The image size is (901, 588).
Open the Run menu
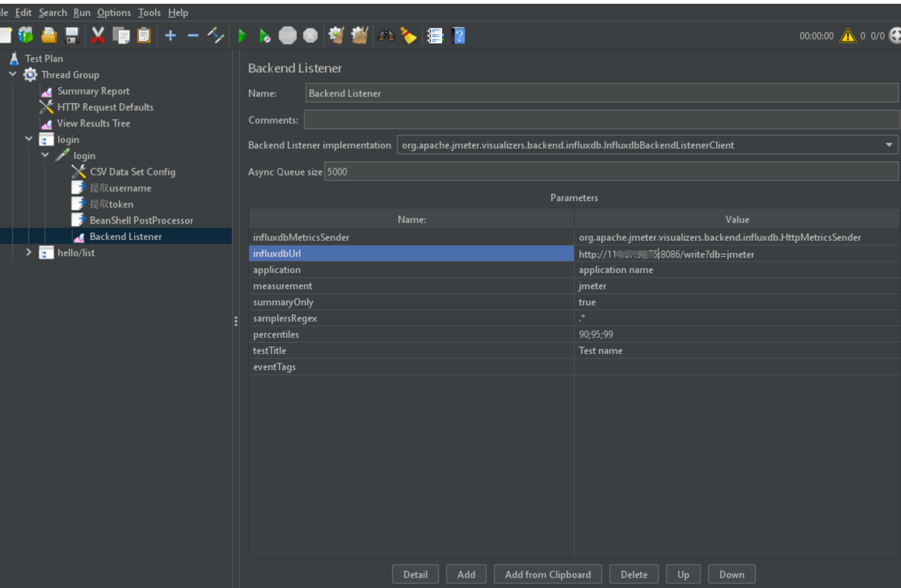click(x=82, y=12)
